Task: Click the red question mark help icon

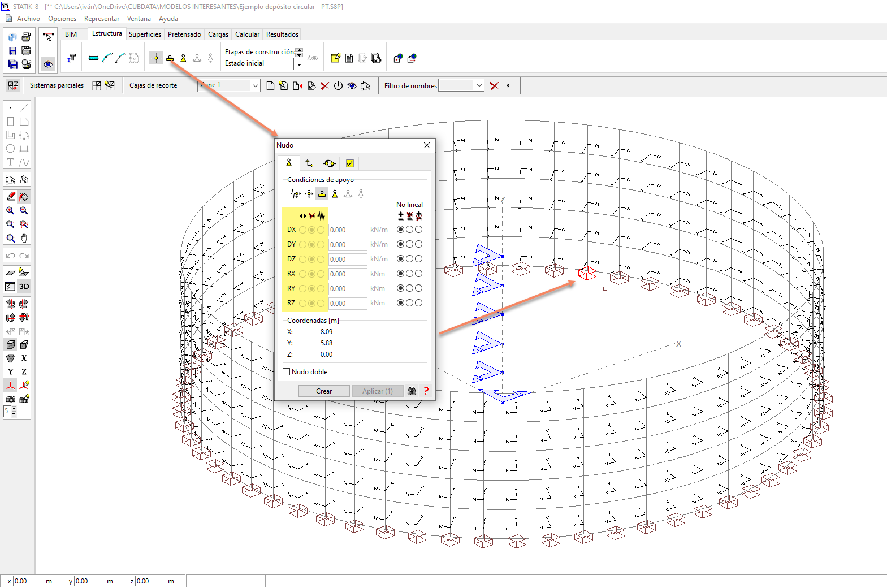Action: (x=426, y=391)
